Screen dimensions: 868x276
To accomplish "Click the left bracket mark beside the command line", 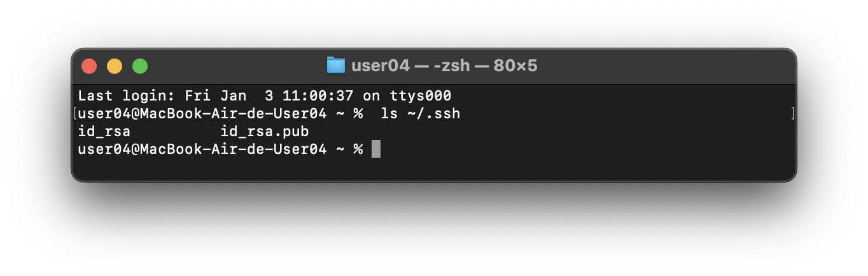I will [x=75, y=114].
